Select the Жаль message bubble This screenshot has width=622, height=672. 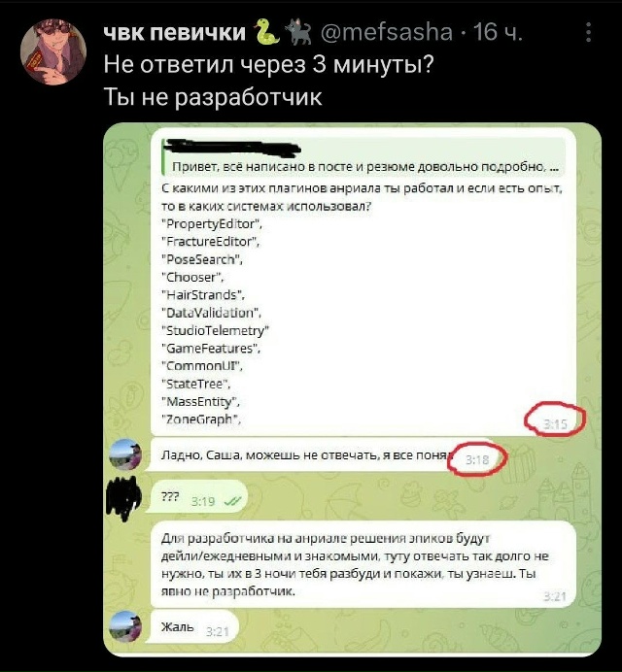click(x=191, y=627)
